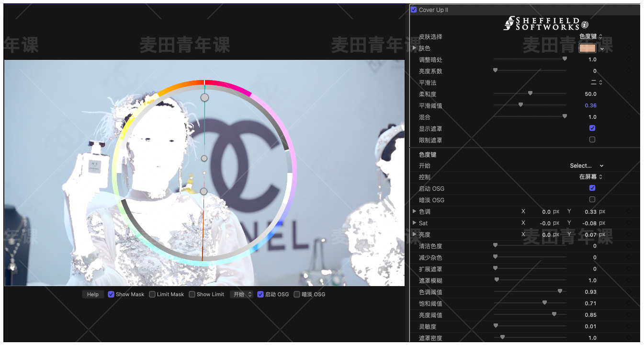Image resolution: width=644 pixels, height=346 pixels.
Task: Enable the 限制遮罩 checkbox
Action: pos(592,139)
